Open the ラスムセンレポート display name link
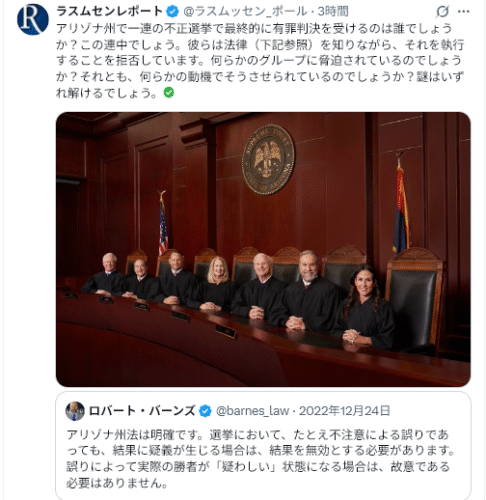486x500 pixels. click(x=109, y=11)
